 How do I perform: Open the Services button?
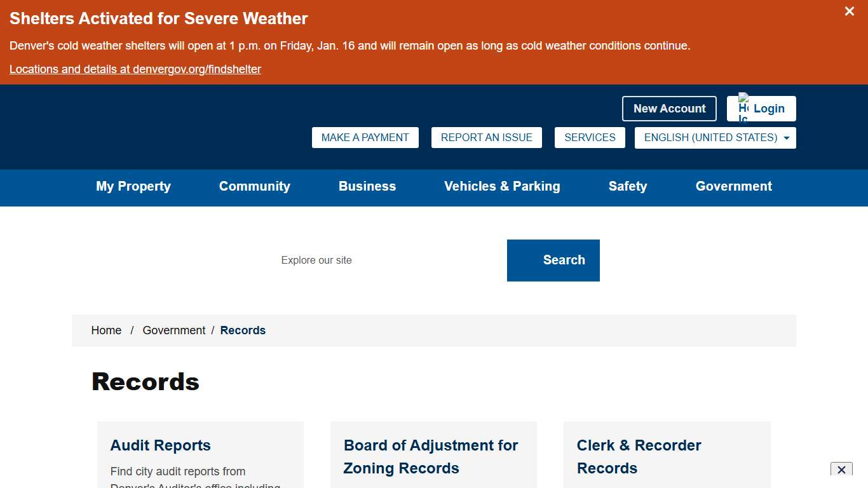pyautogui.click(x=590, y=137)
